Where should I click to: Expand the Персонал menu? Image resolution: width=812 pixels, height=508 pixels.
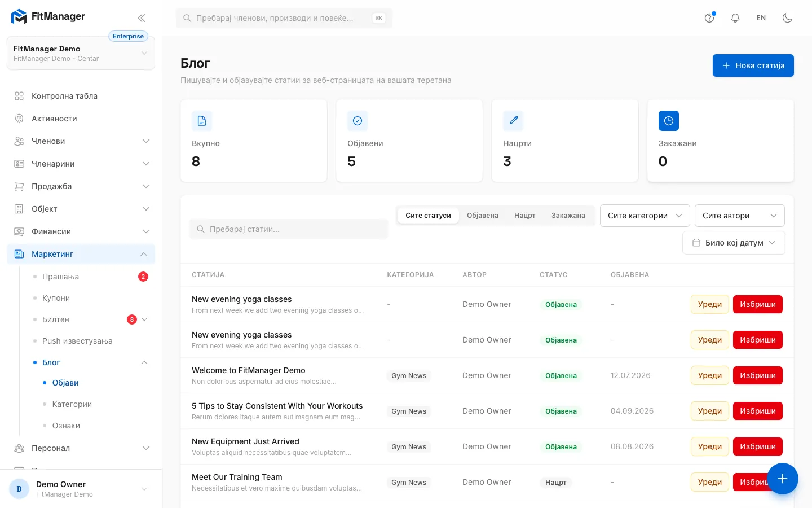[x=81, y=448]
